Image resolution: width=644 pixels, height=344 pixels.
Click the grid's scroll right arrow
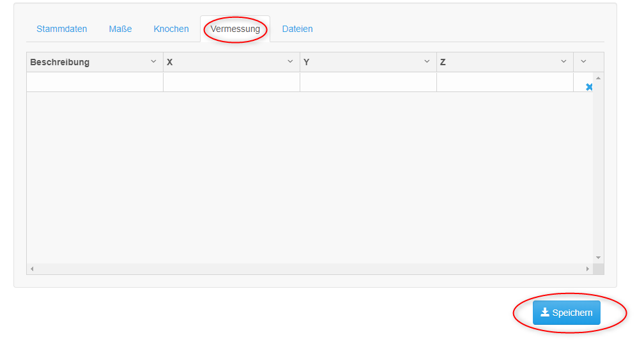click(x=588, y=269)
